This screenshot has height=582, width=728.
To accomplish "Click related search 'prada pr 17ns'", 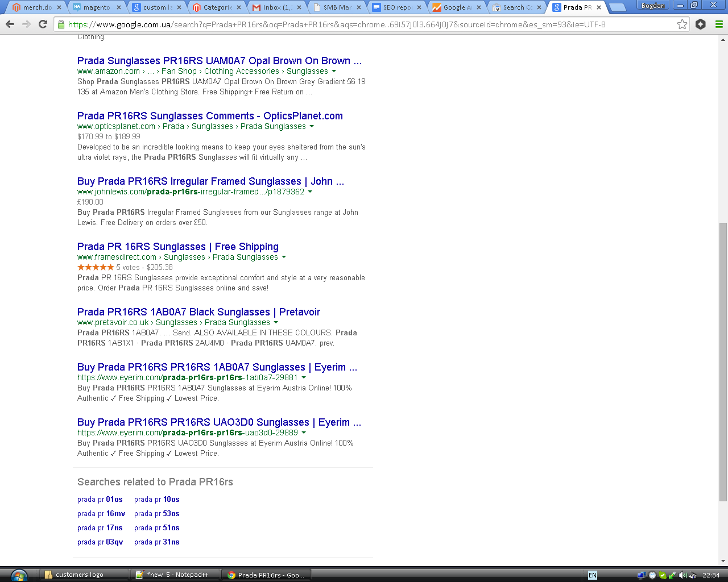I will [100, 528].
